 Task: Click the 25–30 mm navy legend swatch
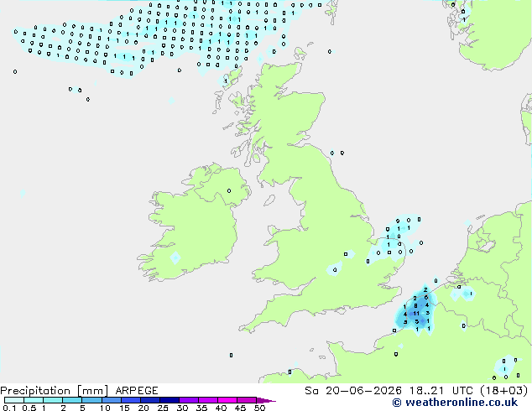(x=170, y=400)
